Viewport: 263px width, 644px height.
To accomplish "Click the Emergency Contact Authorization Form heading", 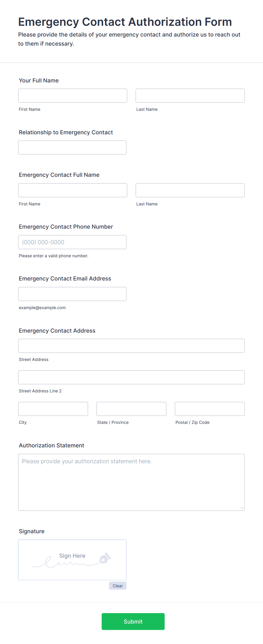I will tap(125, 22).
